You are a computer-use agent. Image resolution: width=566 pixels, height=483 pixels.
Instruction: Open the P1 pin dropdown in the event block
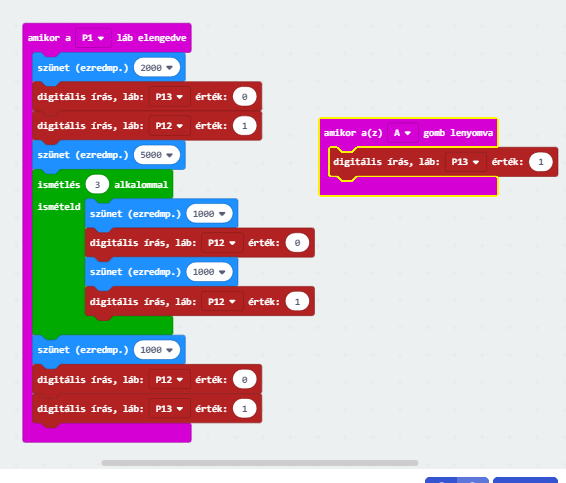(x=93, y=38)
